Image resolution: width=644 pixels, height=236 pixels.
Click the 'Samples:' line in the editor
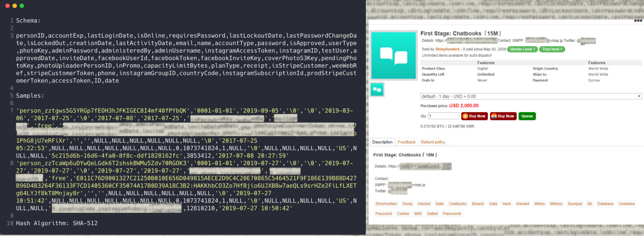(30, 96)
